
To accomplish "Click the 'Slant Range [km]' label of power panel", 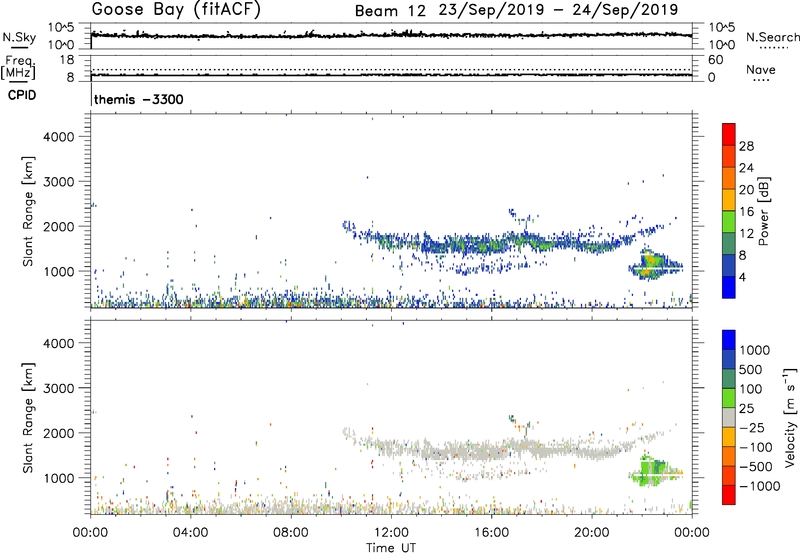I will (x=28, y=211).
